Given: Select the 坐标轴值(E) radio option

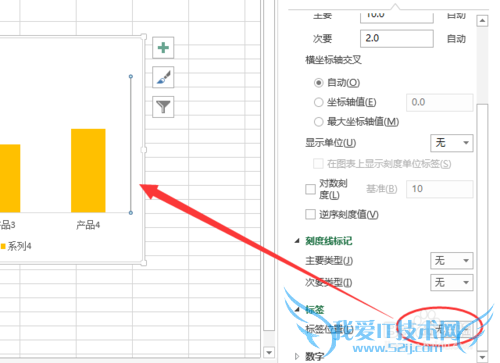Looking at the screenshot, I should (x=319, y=102).
